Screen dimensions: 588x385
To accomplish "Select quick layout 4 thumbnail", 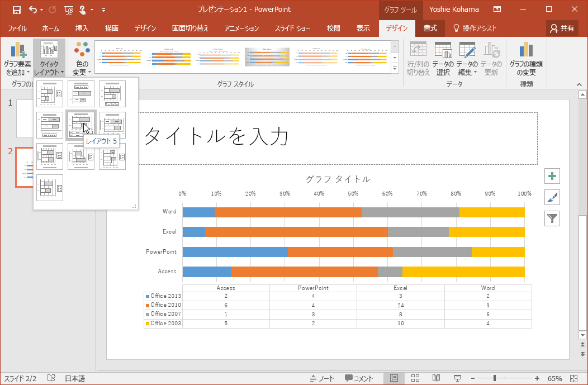I will 50,125.
